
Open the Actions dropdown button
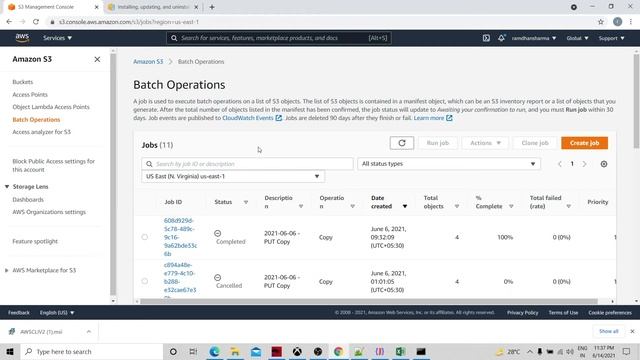(485, 143)
